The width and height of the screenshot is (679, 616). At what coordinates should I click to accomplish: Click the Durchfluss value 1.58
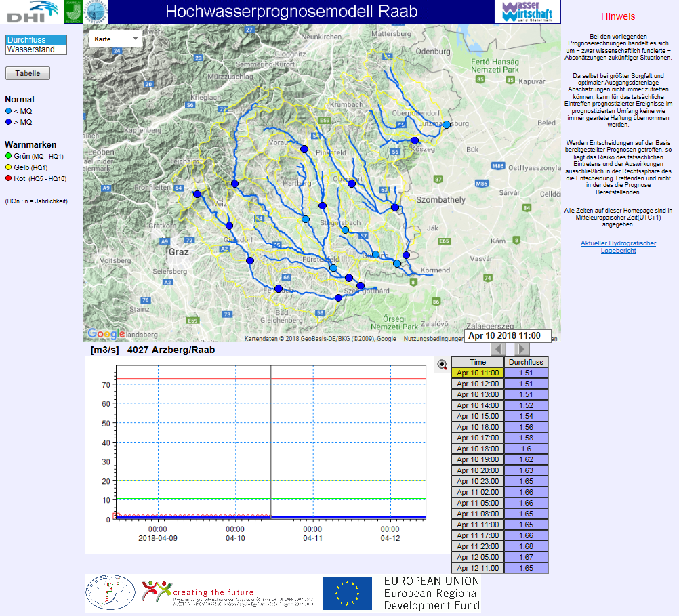(526, 438)
